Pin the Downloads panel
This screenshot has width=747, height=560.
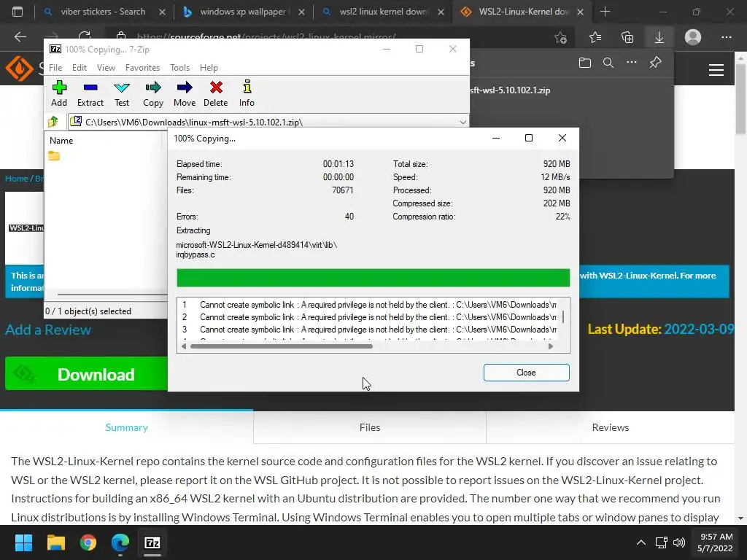656,63
